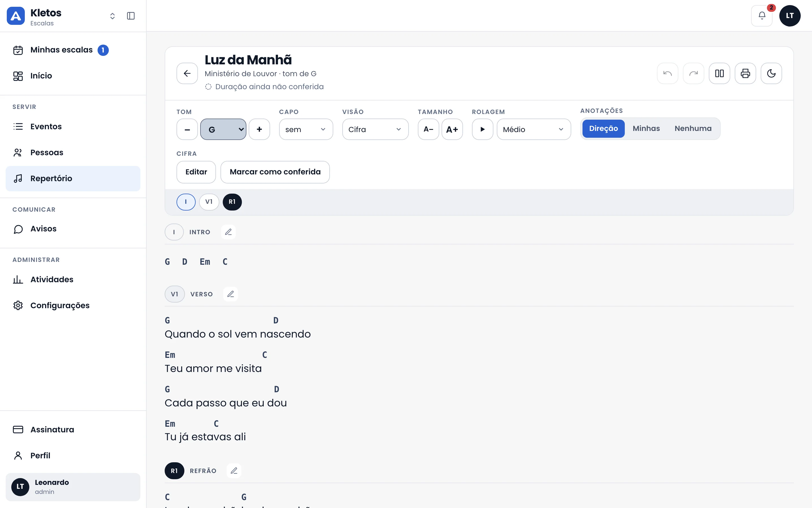The width and height of the screenshot is (812, 508).
Task: Go back with the arrow button
Action: [187, 73]
